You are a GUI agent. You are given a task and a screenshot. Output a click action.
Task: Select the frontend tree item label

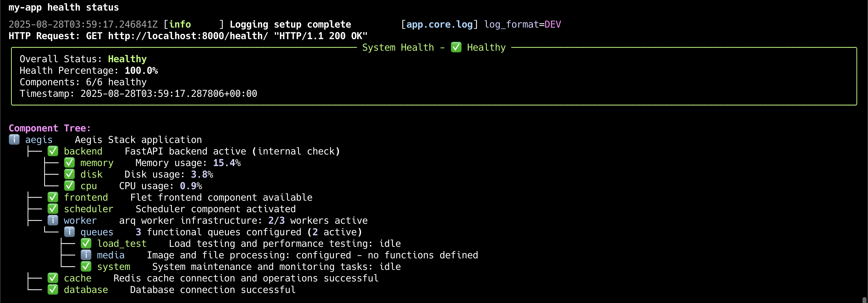(x=86, y=197)
